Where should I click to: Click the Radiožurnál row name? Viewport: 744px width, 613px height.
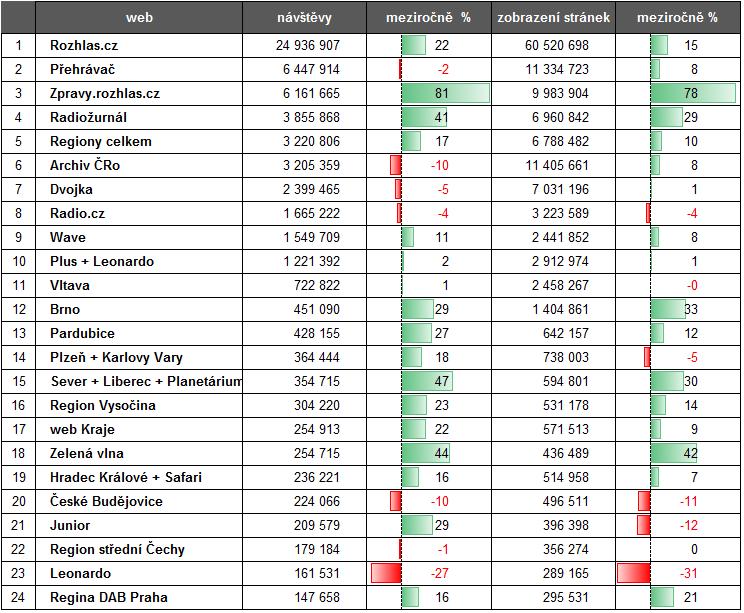(88, 117)
